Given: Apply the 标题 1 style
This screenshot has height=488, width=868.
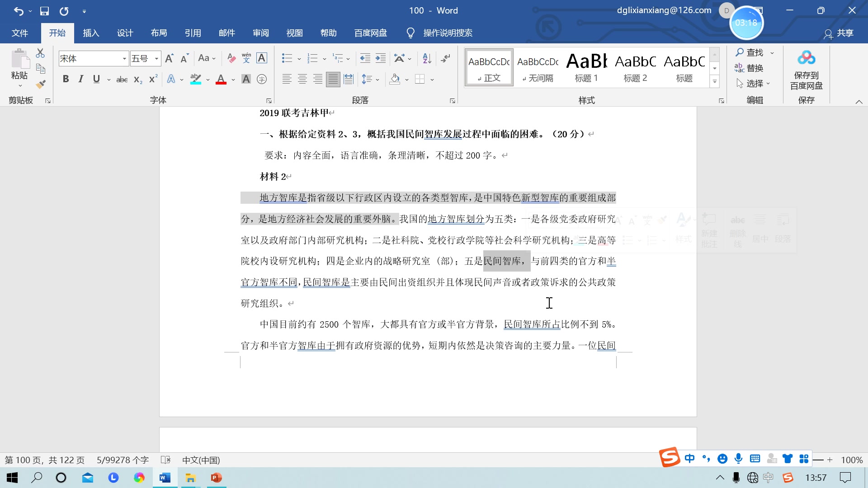Looking at the screenshot, I should point(586,67).
